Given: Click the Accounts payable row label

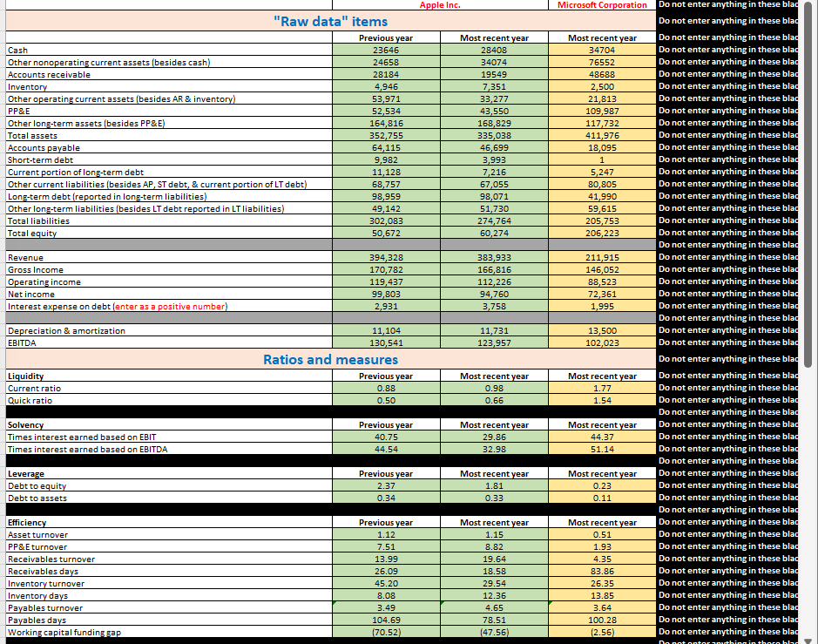Looking at the screenshot, I should click(x=44, y=147).
